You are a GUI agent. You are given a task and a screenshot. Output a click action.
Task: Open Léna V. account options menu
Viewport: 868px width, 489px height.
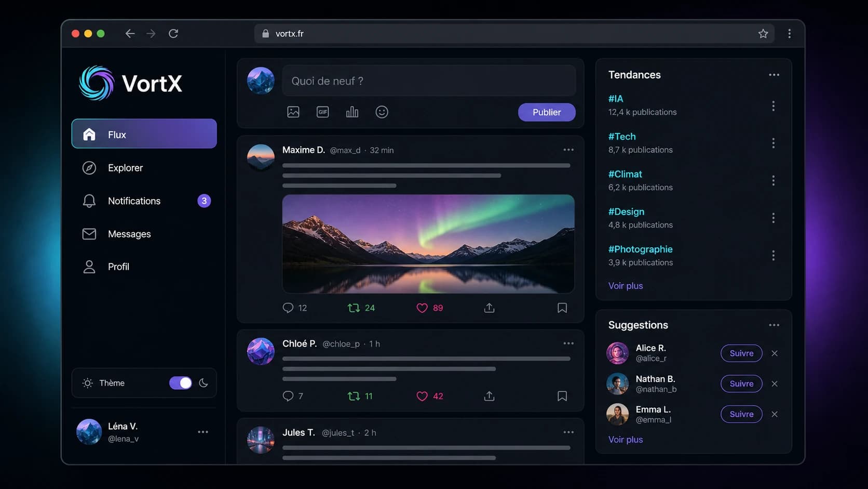202,432
